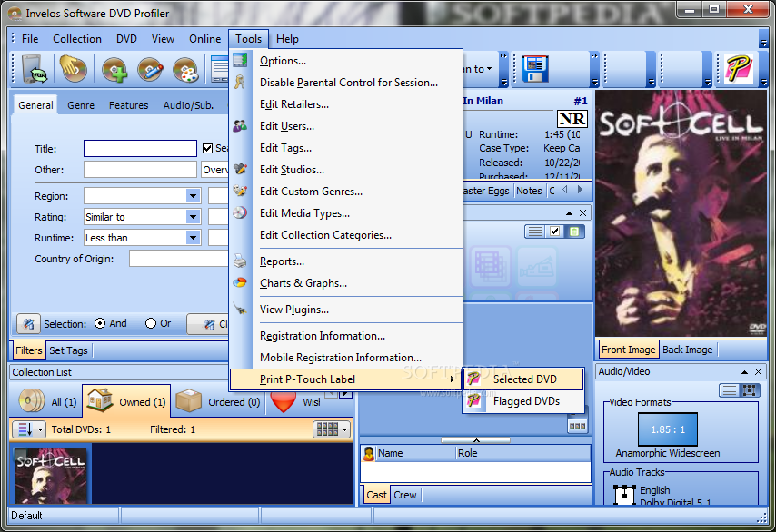Click the Edit DVD pencil disc icon
This screenshot has width=776, height=532.
(150, 69)
